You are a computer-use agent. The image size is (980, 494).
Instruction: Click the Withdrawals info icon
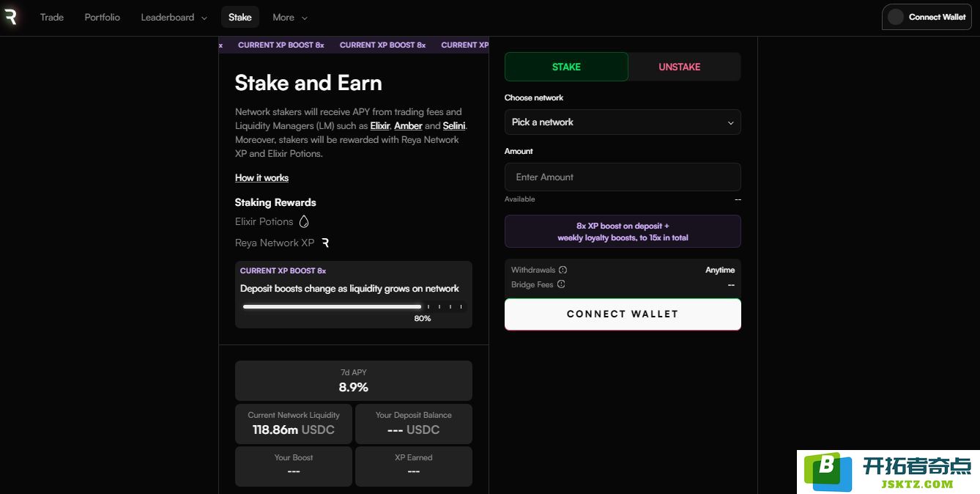pyautogui.click(x=563, y=270)
